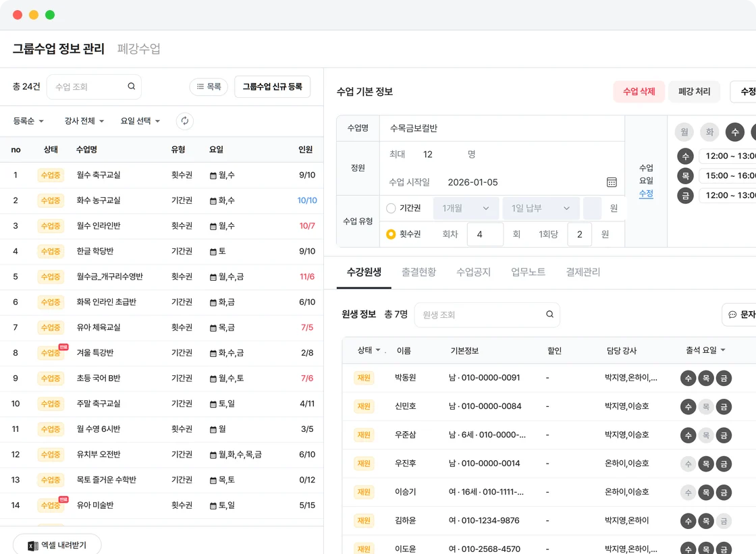
Task: Click the 회차 count field showing 4
Action: click(x=485, y=234)
